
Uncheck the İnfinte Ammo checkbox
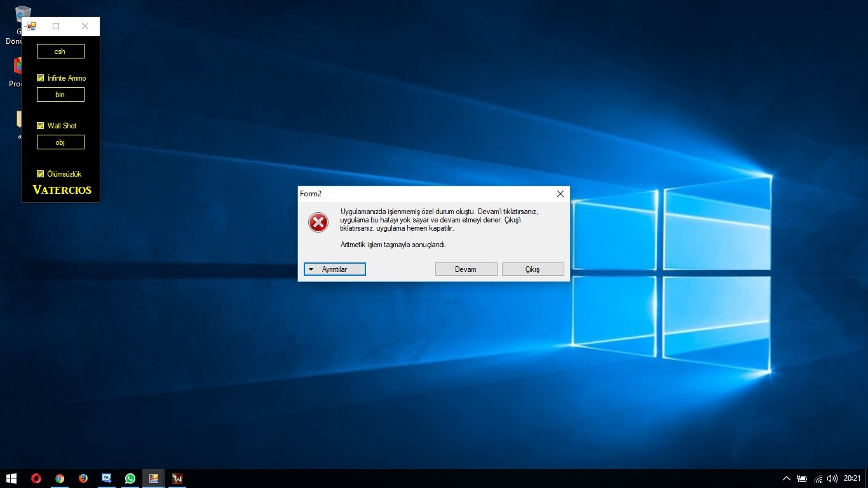pyautogui.click(x=41, y=78)
